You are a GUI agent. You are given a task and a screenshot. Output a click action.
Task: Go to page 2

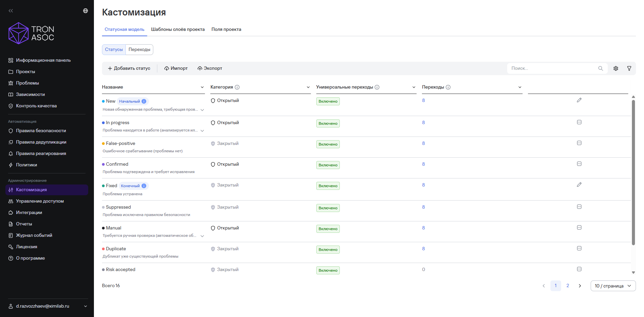(568, 286)
